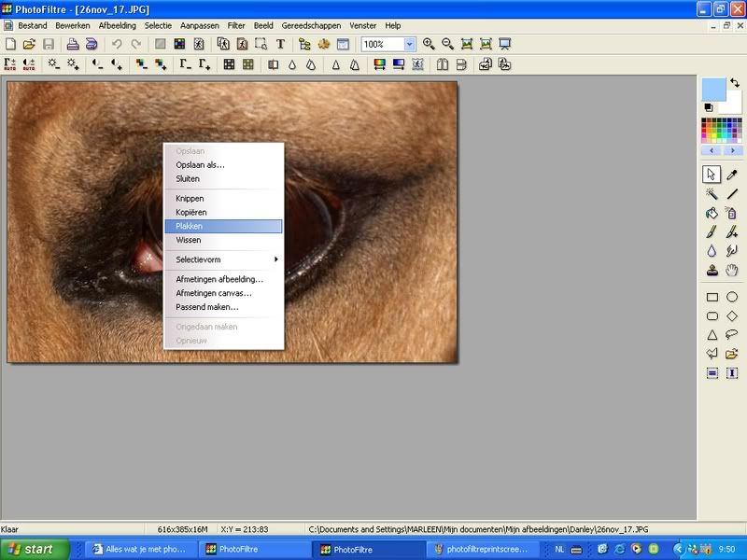This screenshot has width=747, height=560.
Task: Choose Plakken in the context menu
Action: click(x=223, y=226)
